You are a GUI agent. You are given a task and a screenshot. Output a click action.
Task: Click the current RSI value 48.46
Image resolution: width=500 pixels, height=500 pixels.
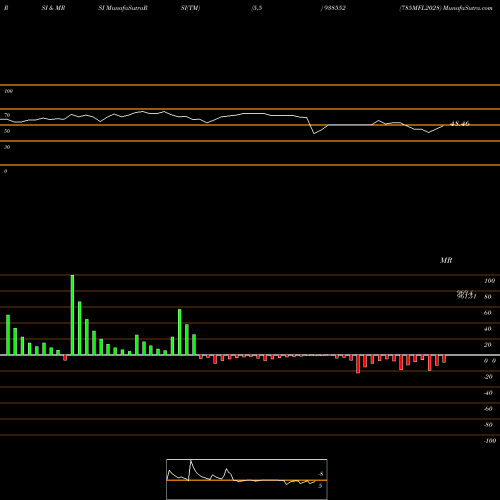tap(460, 124)
